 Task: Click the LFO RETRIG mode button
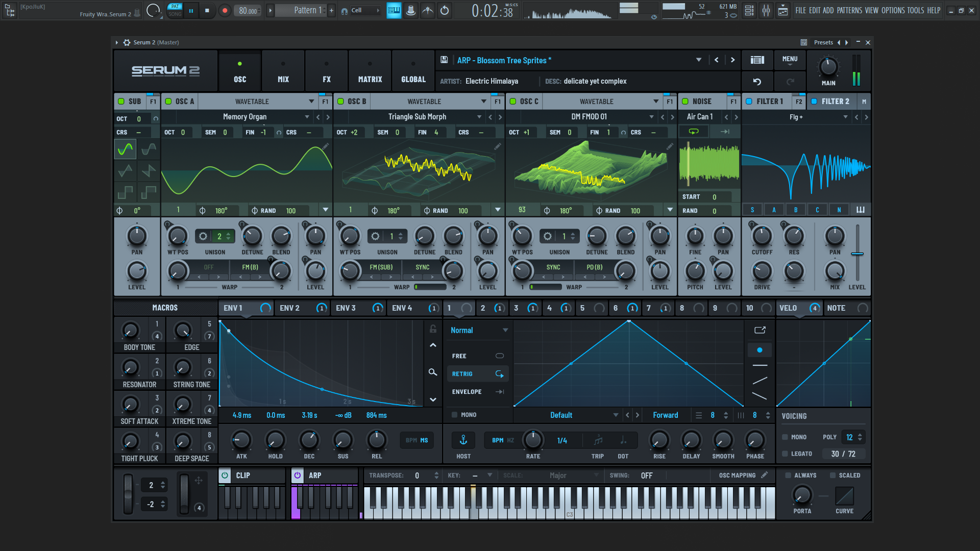[x=478, y=374]
